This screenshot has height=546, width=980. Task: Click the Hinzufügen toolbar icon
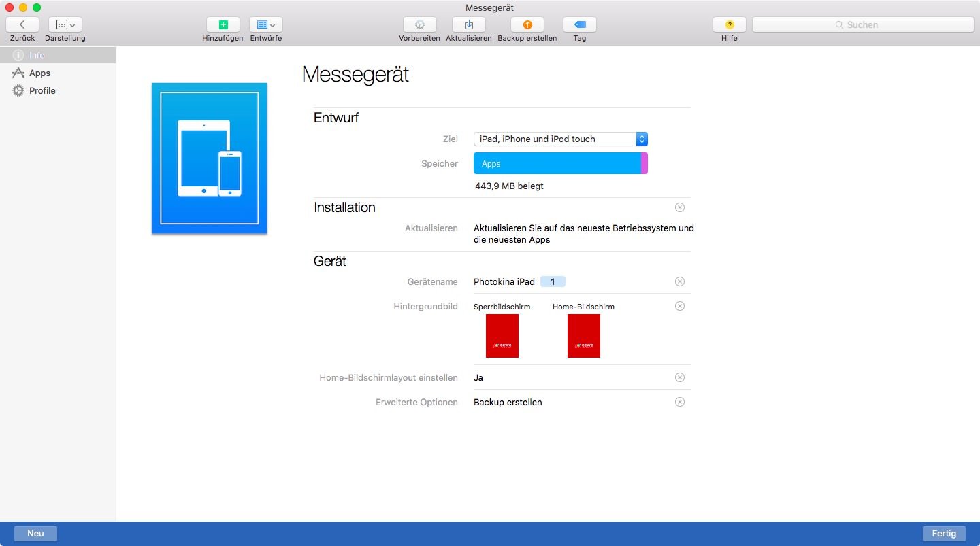tap(223, 24)
